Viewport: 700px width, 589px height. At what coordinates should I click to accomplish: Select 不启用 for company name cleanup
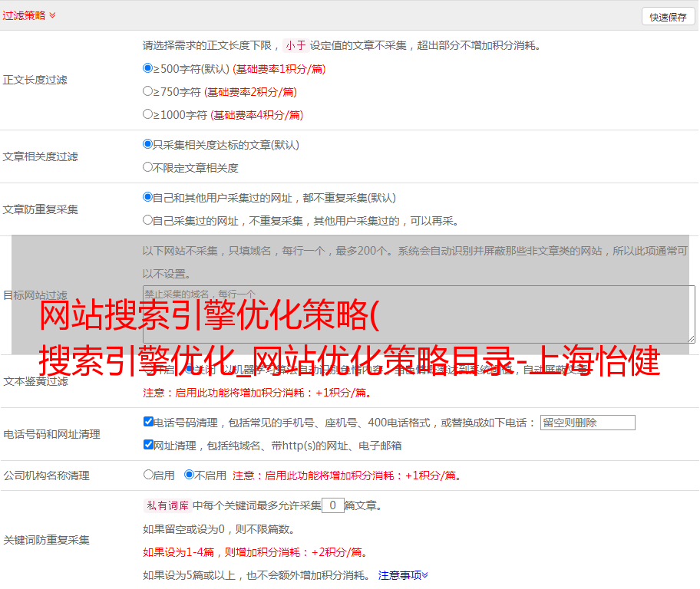click(190, 475)
